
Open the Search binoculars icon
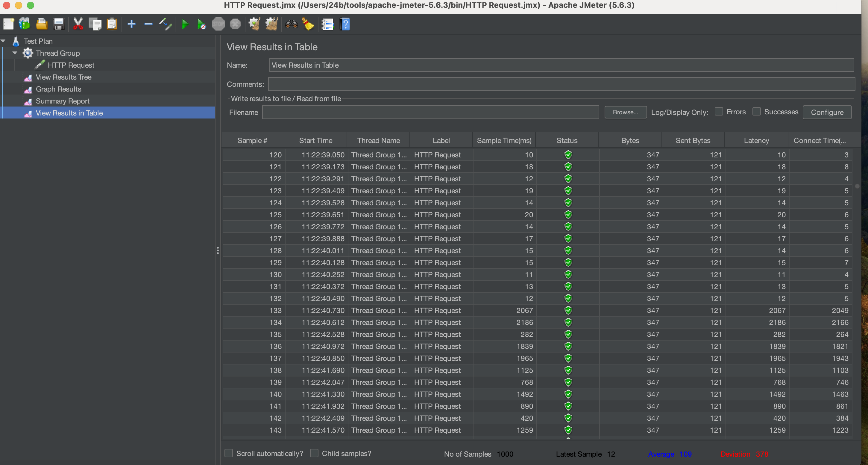[x=291, y=24]
